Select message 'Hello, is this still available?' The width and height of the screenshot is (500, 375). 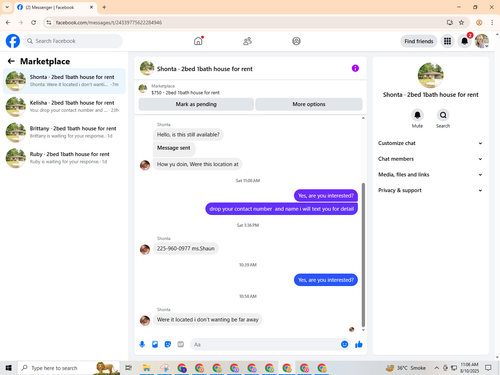tap(188, 134)
